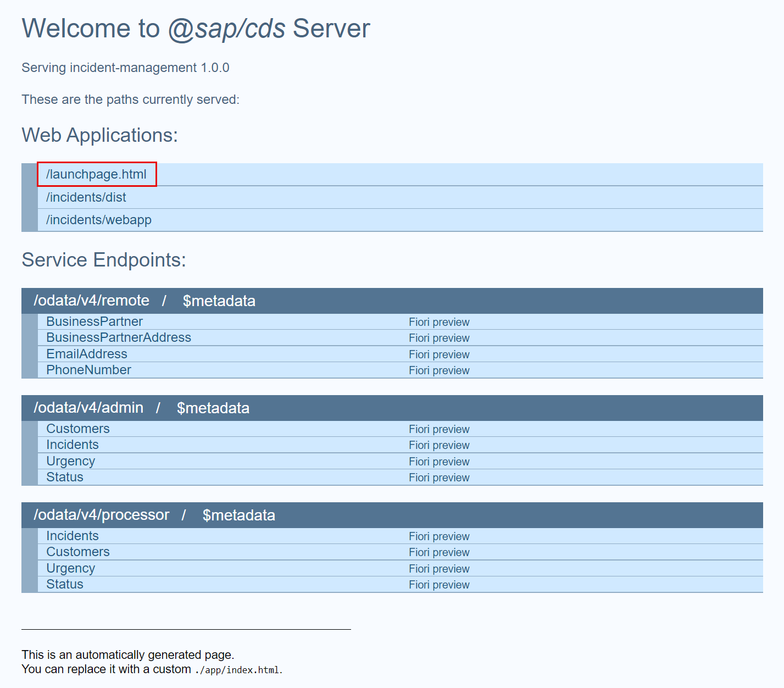Open the /odata/v4/remote service endpoint
The width and height of the screenshot is (784, 688).
tap(92, 301)
